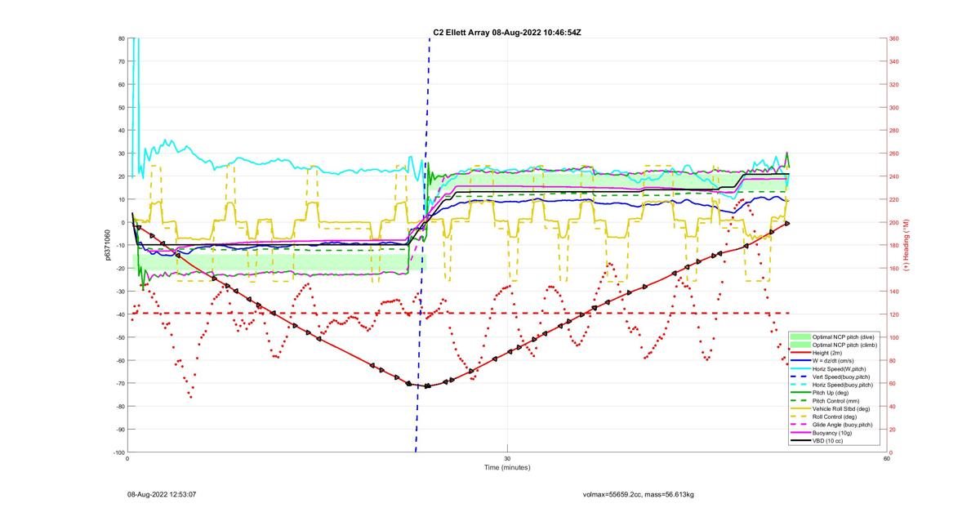Click the 'volmax=55659.2cc, mass=56.613kg' footer text
This screenshot has height=508, width=980.
(x=638, y=494)
